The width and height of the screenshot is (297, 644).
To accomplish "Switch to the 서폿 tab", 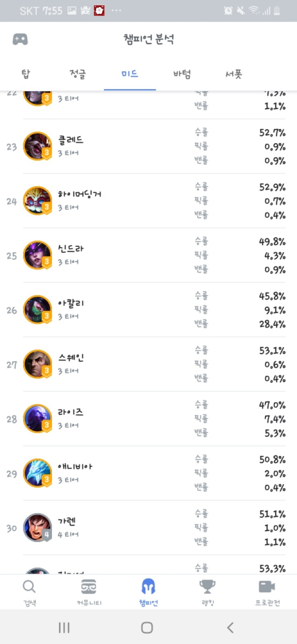I will (x=234, y=74).
